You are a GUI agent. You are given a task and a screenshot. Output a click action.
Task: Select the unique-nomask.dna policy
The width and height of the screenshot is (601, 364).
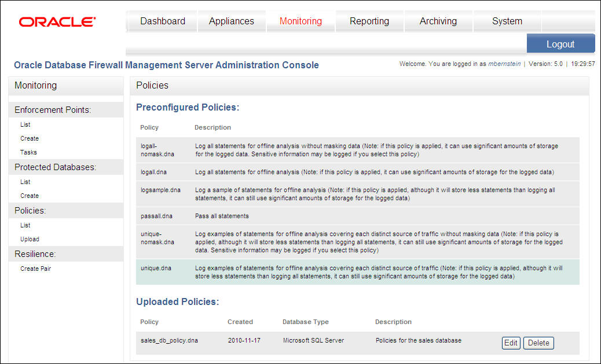[358, 242]
